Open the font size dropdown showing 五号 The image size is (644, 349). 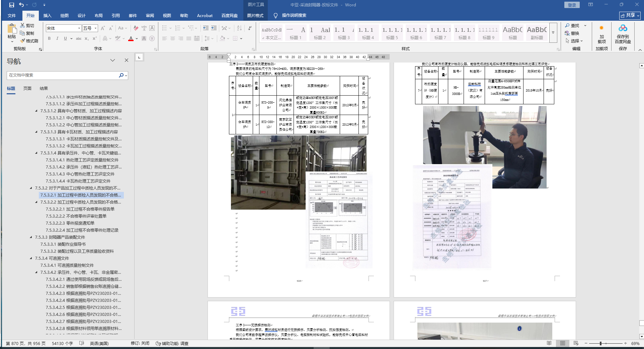[95, 28]
